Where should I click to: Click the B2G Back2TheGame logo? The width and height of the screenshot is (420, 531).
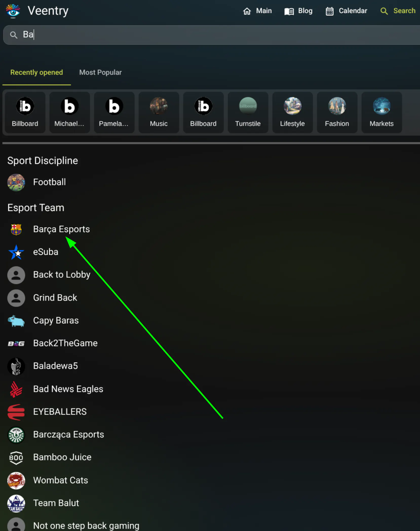click(16, 344)
